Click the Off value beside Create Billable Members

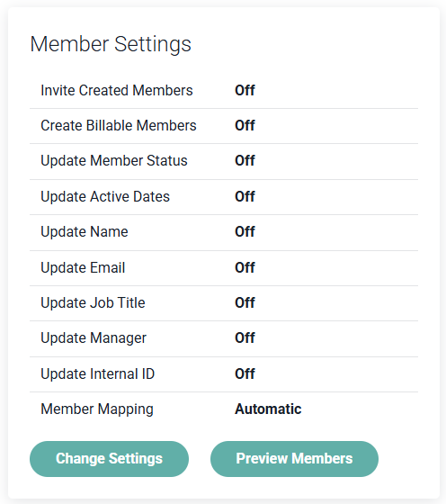point(245,125)
